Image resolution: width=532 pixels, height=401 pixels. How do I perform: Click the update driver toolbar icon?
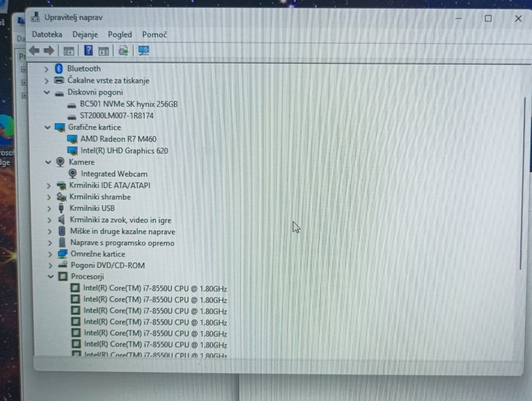click(x=123, y=51)
